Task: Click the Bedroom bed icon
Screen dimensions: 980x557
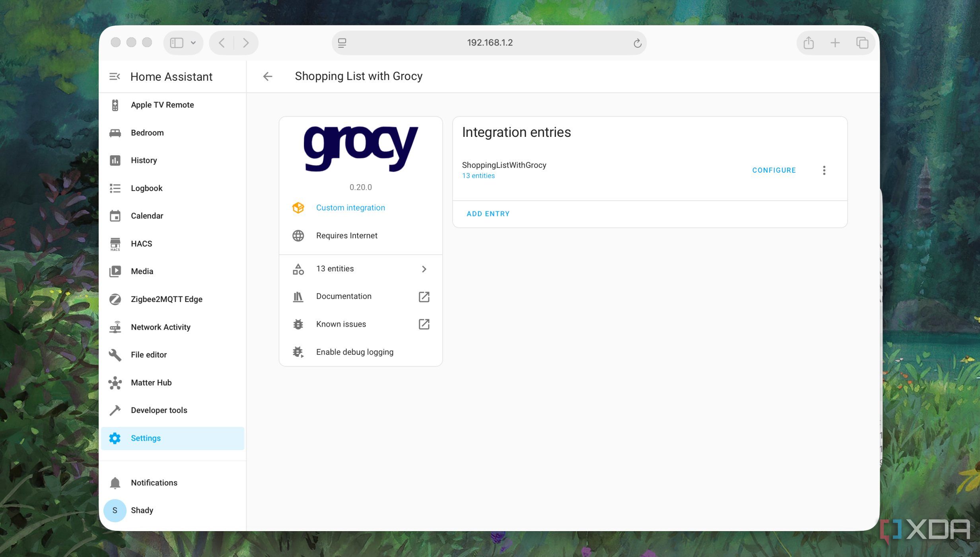Action: 115,133
